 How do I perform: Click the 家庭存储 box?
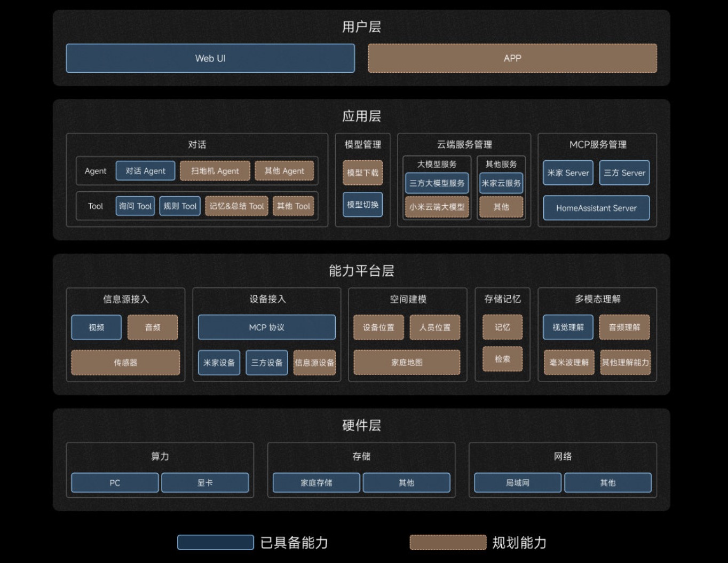316,483
